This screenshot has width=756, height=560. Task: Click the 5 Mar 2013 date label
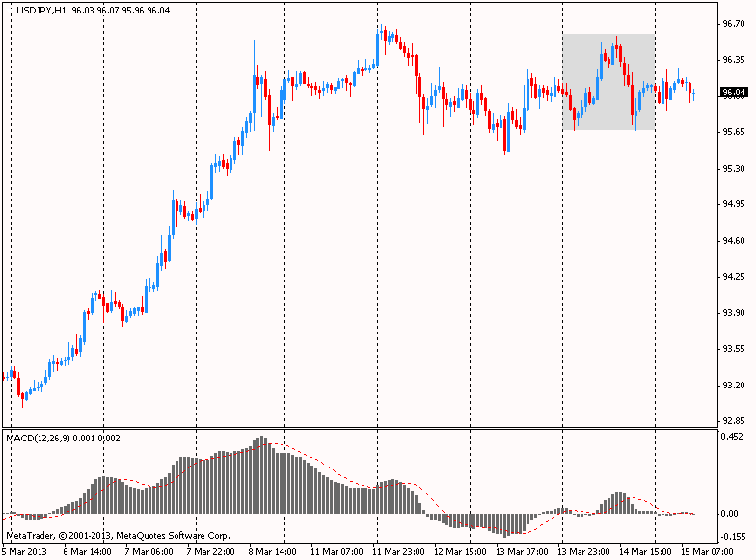(25, 551)
